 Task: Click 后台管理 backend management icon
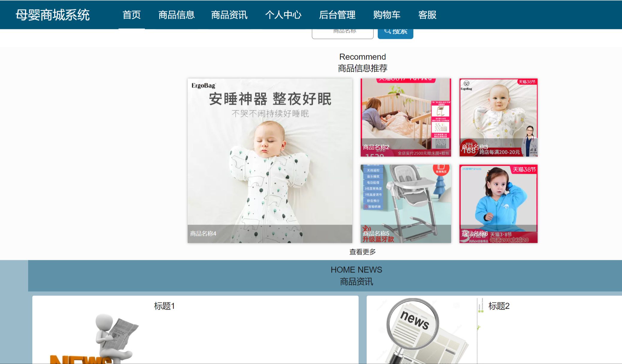338,15
